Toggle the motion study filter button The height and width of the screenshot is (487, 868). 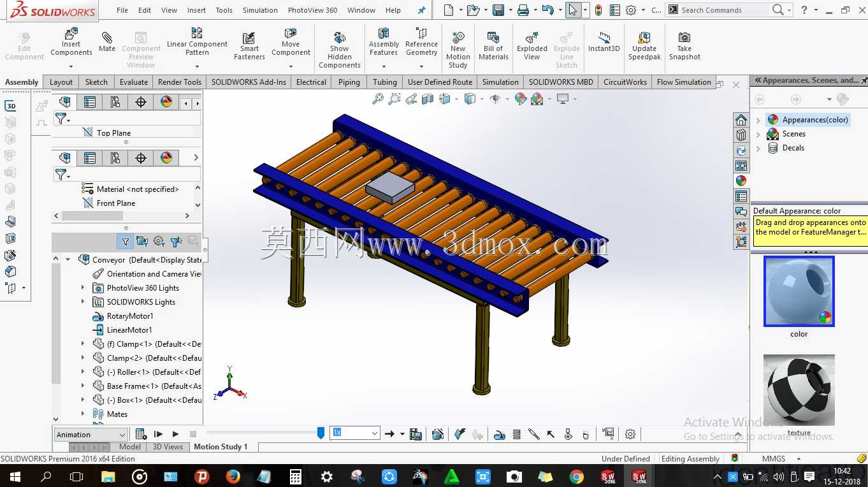click(126, 242)
